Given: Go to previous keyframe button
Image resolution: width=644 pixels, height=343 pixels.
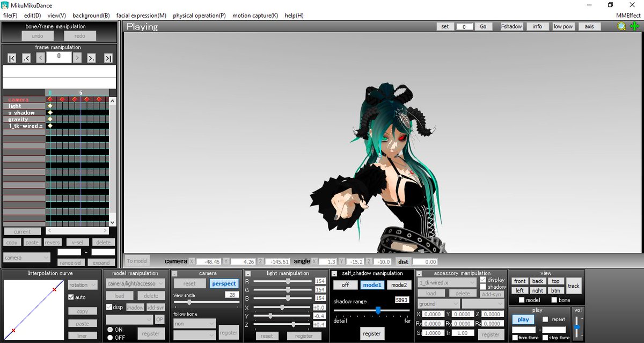Looking at the screenshot, I should click(27, 58).
